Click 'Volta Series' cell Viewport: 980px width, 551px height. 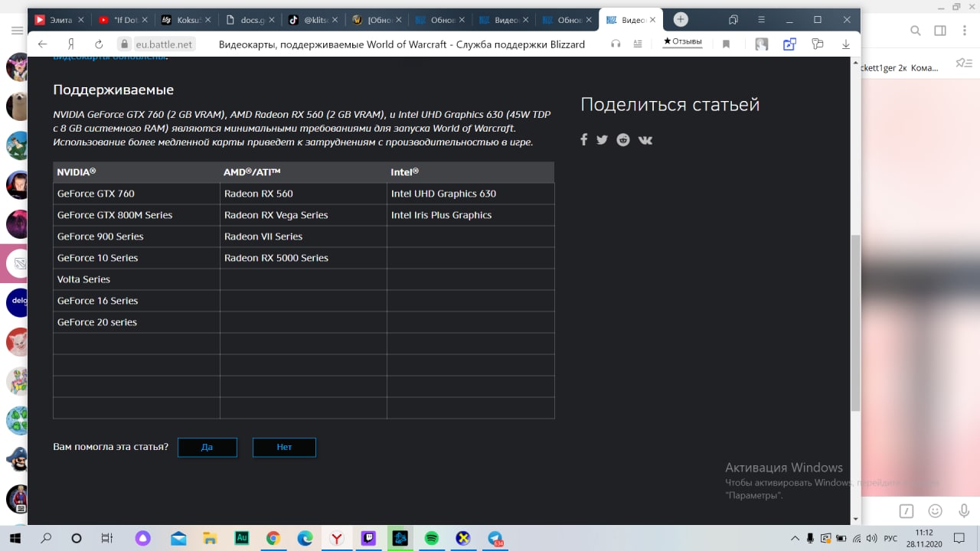click(x=136, y=279)
